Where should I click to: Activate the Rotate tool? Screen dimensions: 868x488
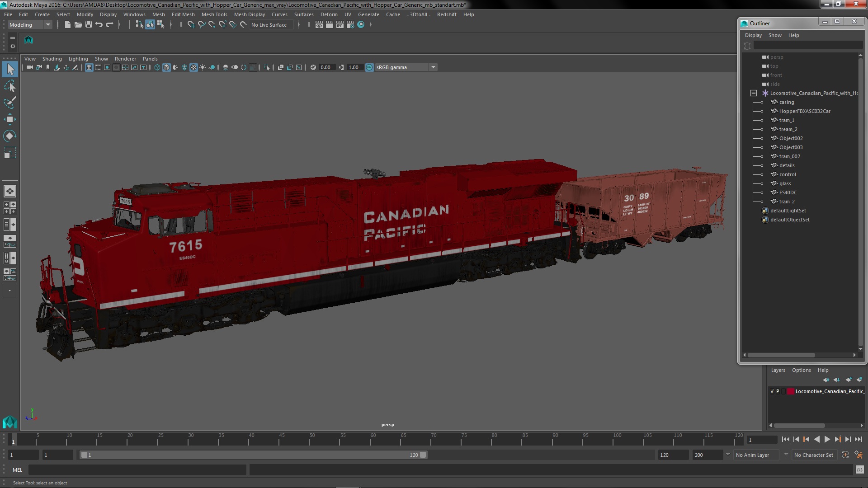[10, 136]
